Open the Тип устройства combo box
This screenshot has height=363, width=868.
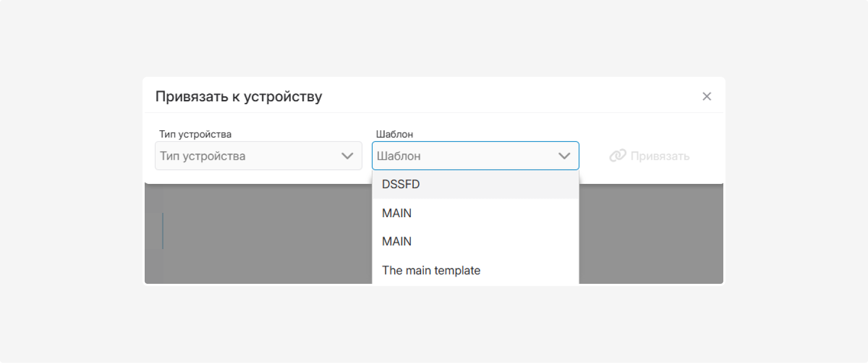258,155
